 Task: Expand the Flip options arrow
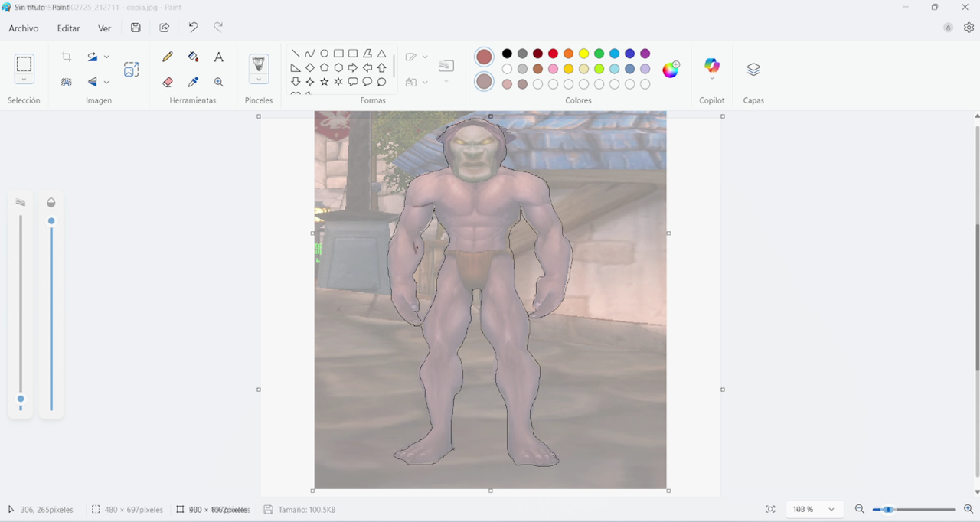pos(106,82)
